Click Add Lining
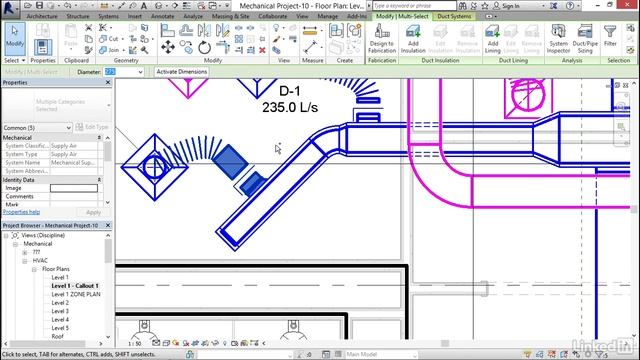Viewport: 640px width, 360px height. pyautogui.click(x=493, y=39)
